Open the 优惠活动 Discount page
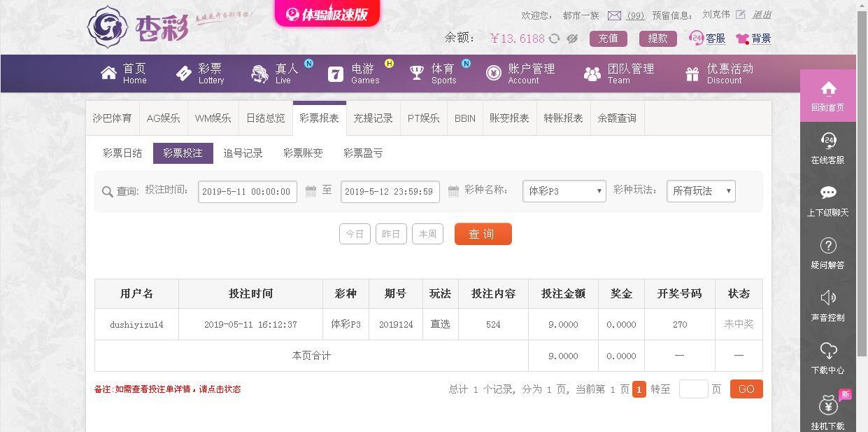Viewport: 868px width, 432px height. [x=717, y=74]
